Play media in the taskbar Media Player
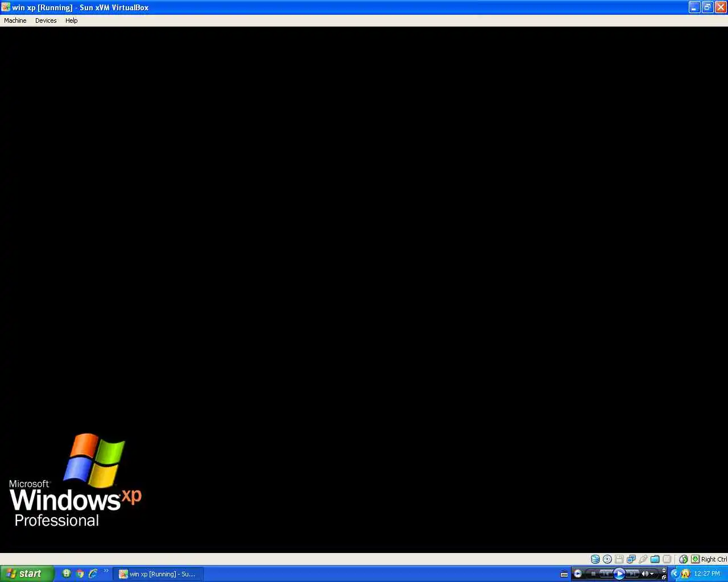728x582 pixels. [619, 573]
